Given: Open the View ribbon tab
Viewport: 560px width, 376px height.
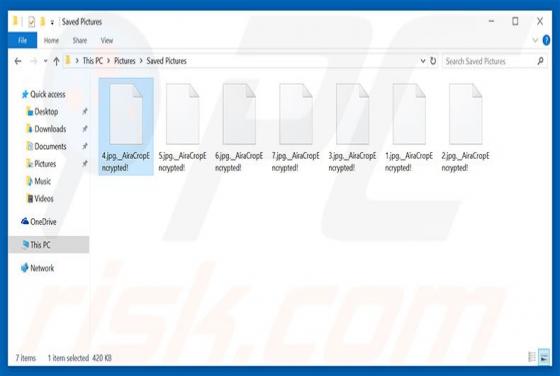Looking at the screenshot, I should [x=107, y=40].
